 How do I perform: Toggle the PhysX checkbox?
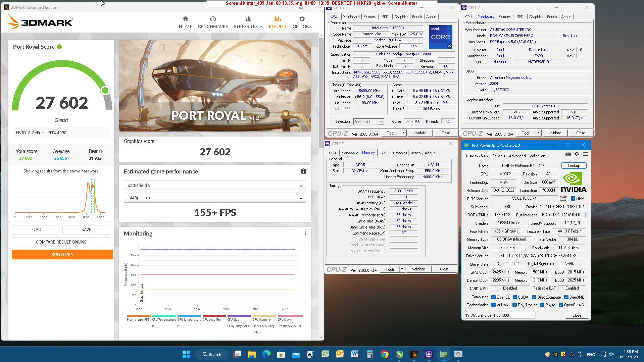[542, 305]
